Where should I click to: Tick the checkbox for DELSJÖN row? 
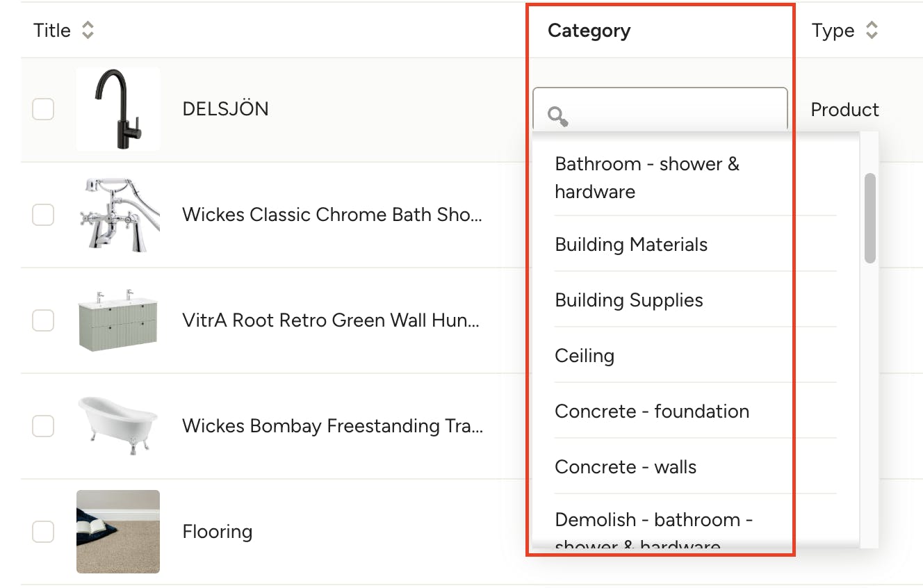point(43,109)
